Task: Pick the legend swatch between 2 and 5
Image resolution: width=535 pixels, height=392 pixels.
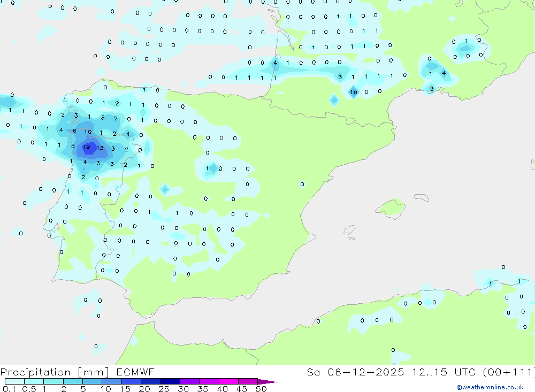Action: coord(73,381)
